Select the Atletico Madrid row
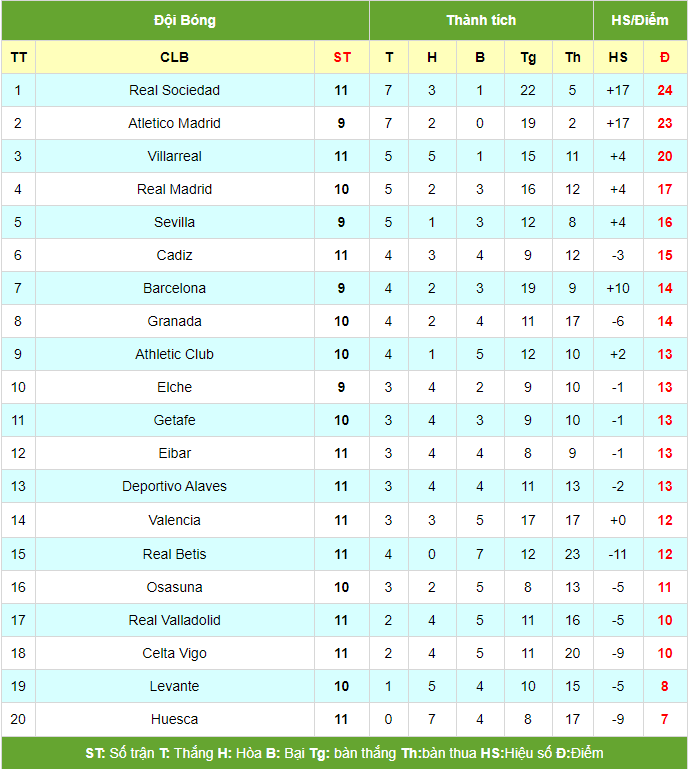 [344, 123]
